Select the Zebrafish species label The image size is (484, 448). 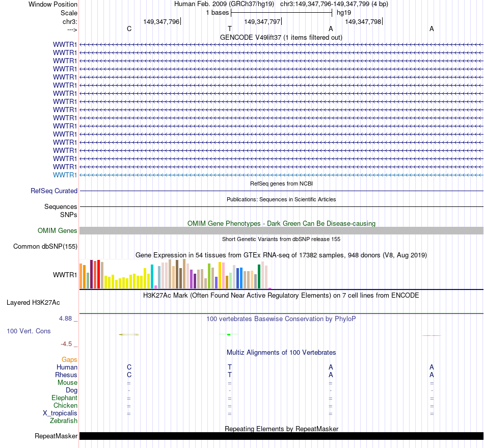coord(64,420)
